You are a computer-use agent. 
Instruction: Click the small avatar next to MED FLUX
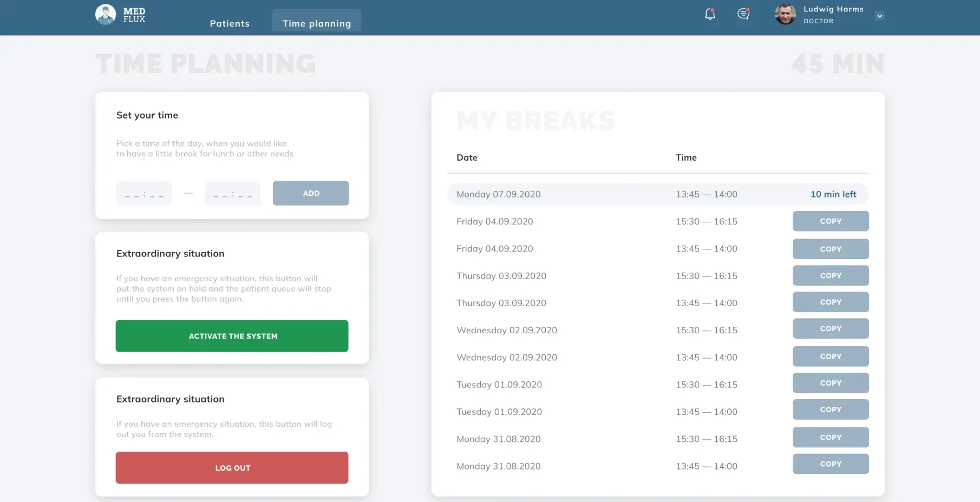(106, 14)
